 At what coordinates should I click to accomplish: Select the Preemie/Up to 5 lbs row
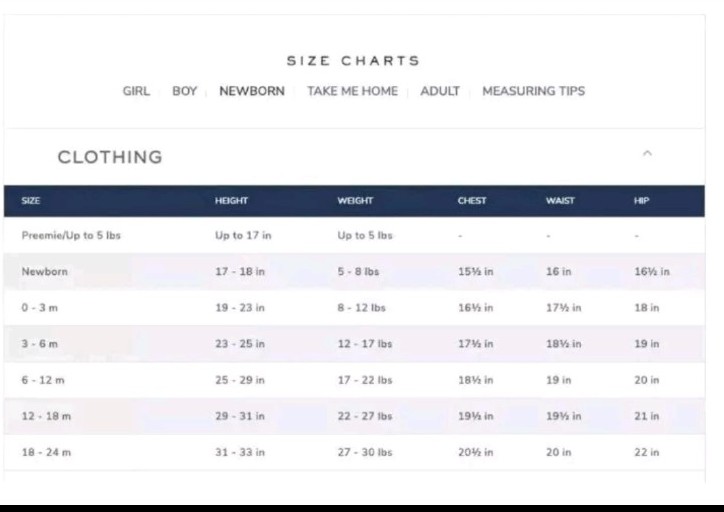[354, 235]
